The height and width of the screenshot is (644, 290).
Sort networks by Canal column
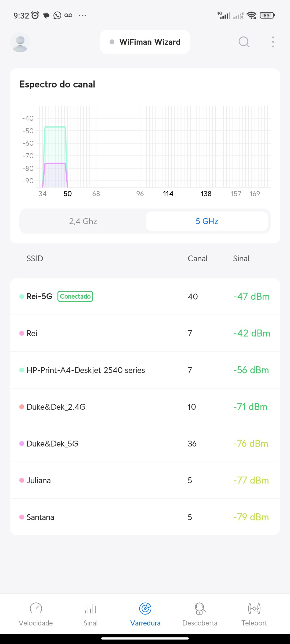[x=197, y=259]
